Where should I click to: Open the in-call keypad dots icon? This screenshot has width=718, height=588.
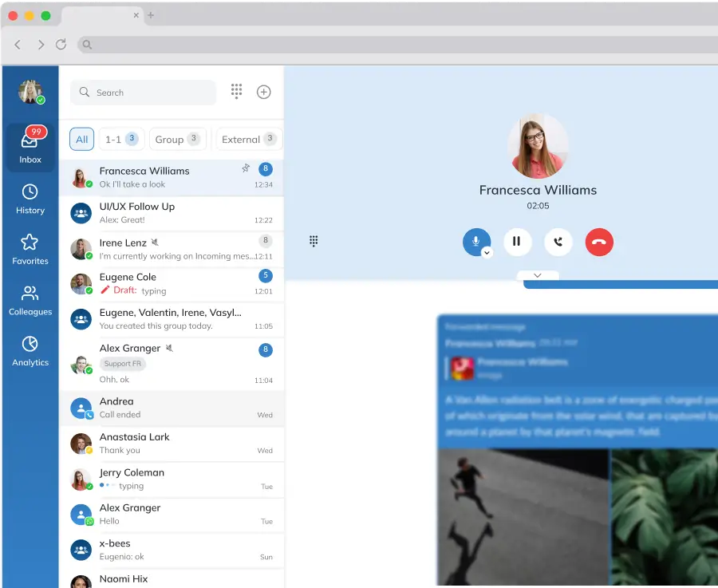click(x=314, y=241)
